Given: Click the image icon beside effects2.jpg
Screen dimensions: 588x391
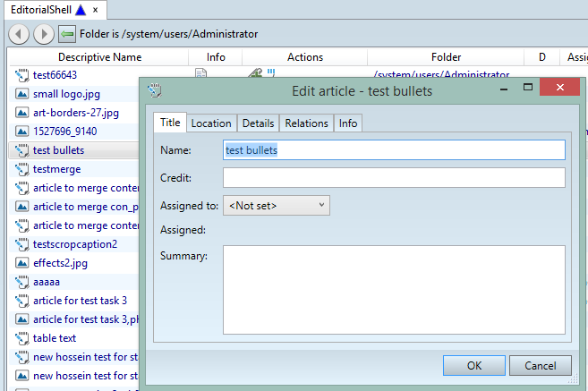Looking at the screenshot, I should 22,263.
